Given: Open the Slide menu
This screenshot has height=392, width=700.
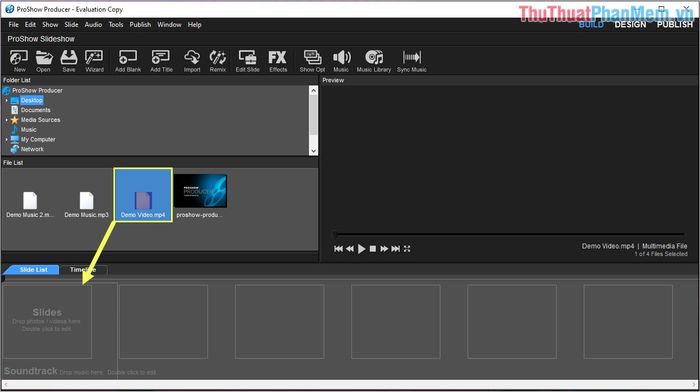Looking at the screenshot, I should click(71, 25).
